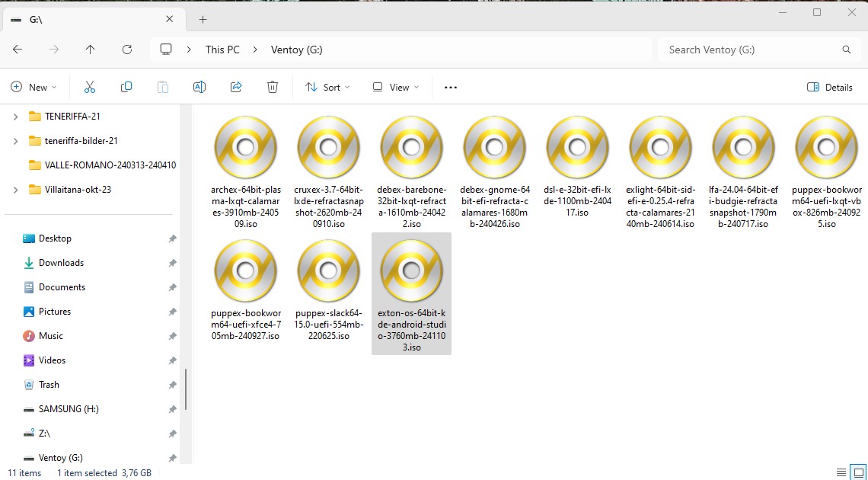Unpin Downloads using its pin icon

172,263
